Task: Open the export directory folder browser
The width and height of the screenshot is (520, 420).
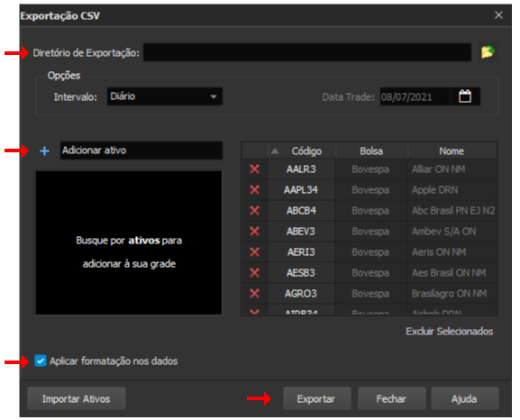Action: [x=488, y=52]
